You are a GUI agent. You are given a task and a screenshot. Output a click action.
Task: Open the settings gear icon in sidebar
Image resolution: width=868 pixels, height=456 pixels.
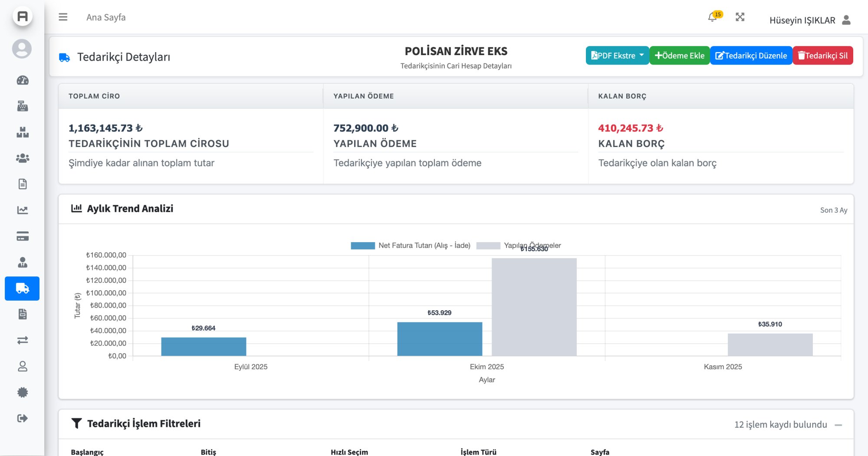coord(23,393)
